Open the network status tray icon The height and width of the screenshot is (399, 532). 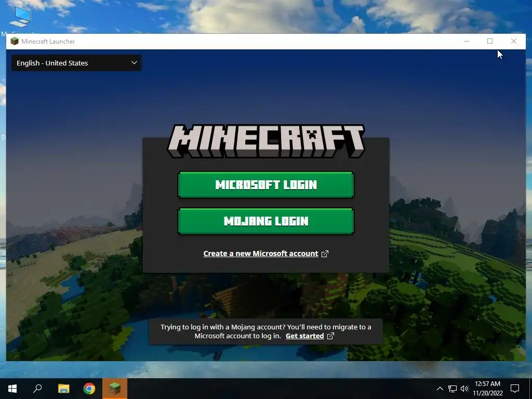click(453, 389)
